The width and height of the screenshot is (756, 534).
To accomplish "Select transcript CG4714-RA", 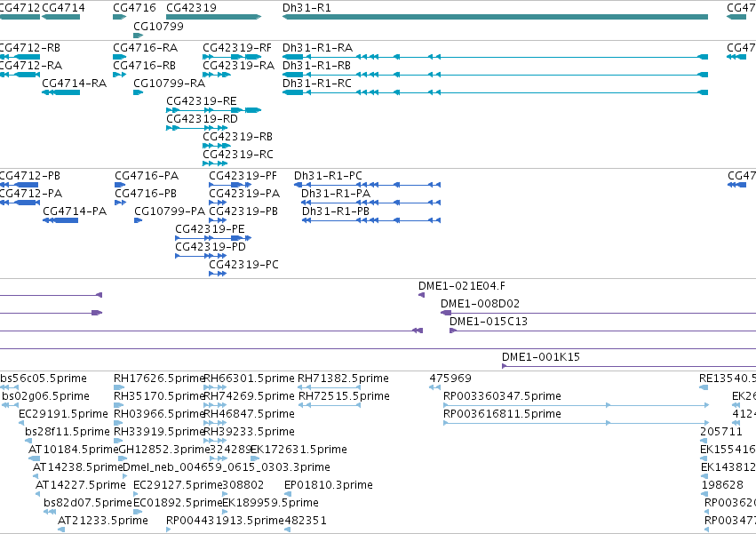I will (60, 92).
